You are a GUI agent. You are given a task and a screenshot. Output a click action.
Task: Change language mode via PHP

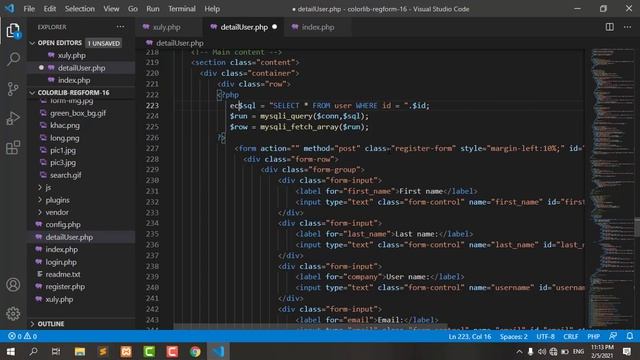(x=593, y=336)
